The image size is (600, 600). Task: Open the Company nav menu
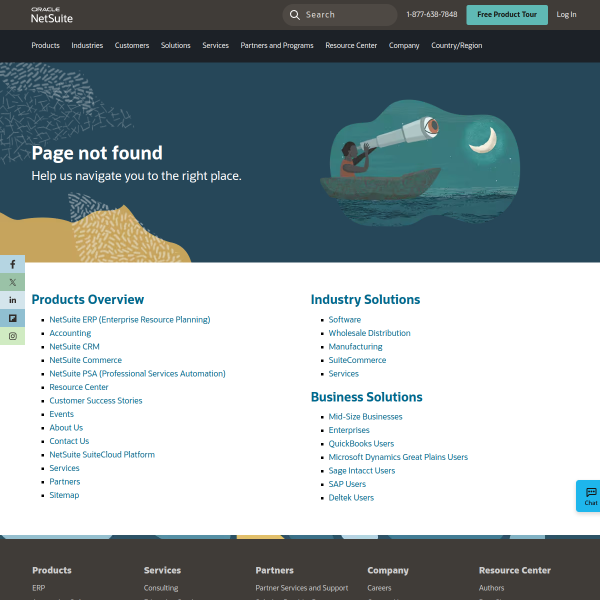[404, 46]
